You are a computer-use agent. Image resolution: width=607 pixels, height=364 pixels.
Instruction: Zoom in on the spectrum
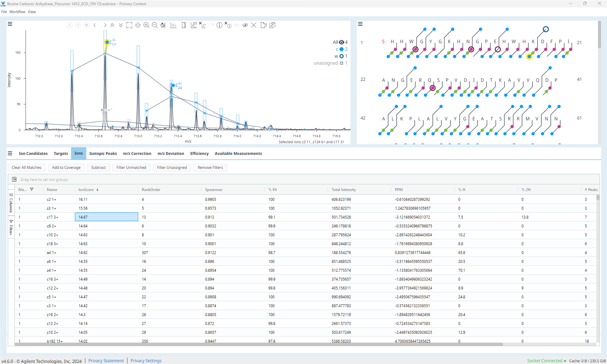point(146,25)
